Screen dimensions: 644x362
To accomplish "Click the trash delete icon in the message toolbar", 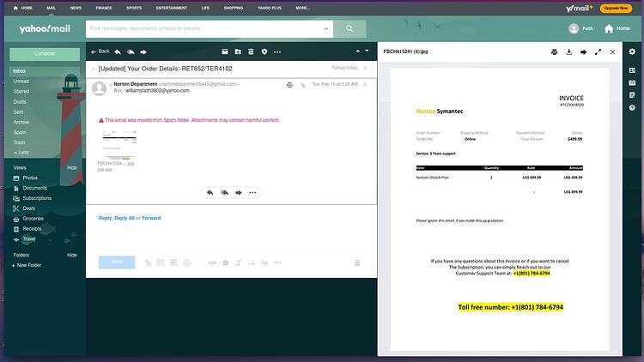I will pyautogui.click(x=251, y=51).
